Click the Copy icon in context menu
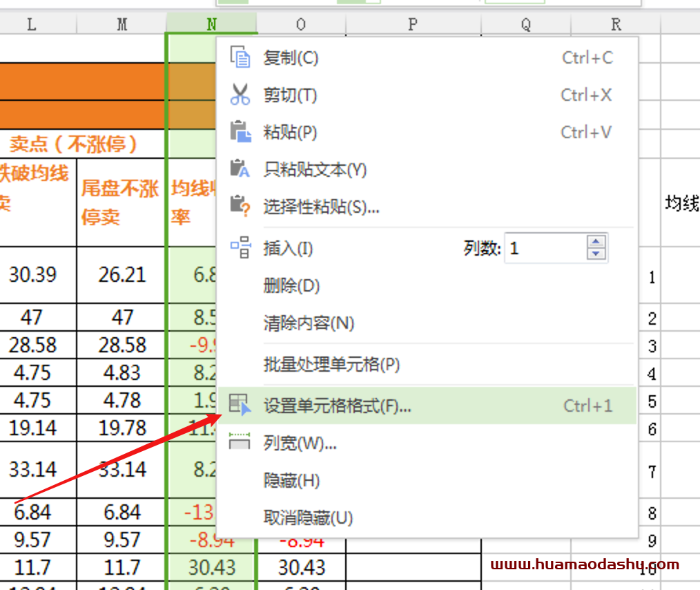The width and height of the screenshot is (700, 590). [x=240, y=57]
